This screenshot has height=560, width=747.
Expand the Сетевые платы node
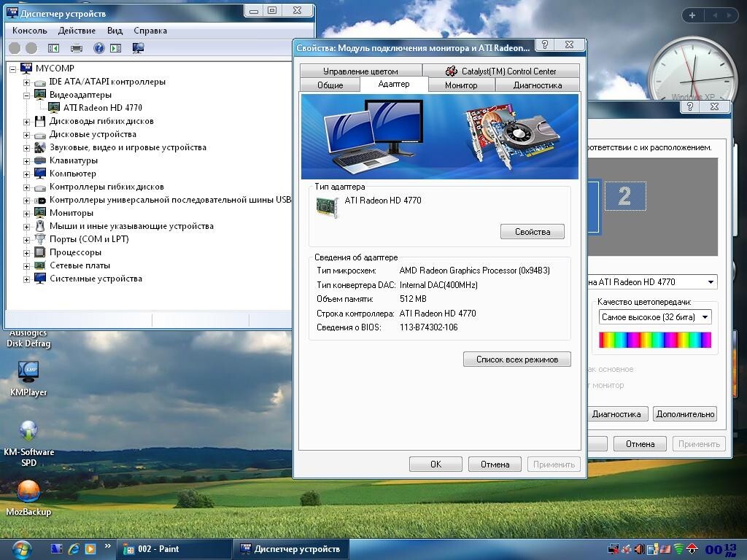click(27, 266)
